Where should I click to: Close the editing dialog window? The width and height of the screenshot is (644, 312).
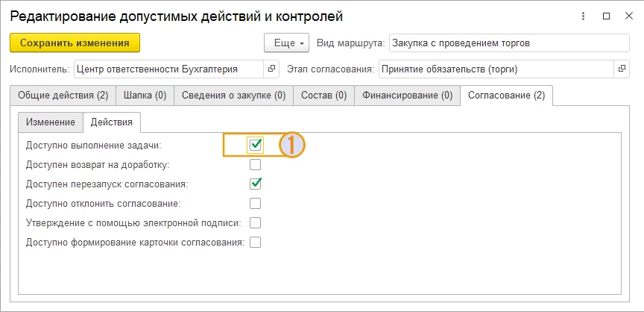(629, 16)
